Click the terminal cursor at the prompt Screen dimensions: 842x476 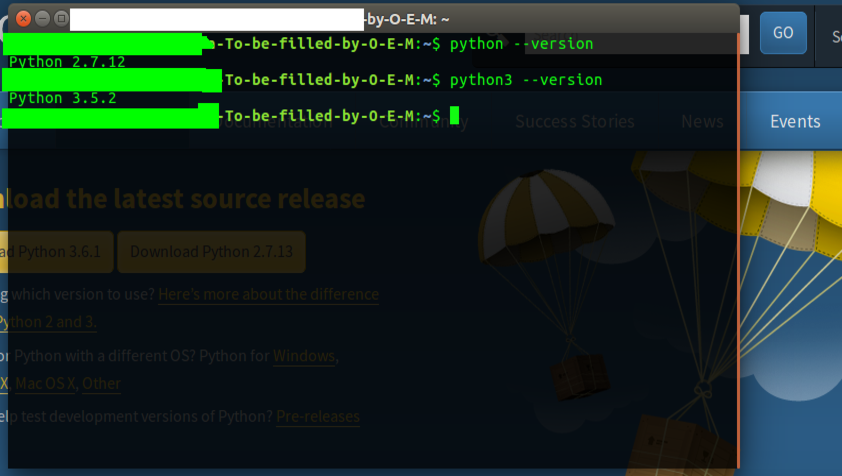(454, 116)
